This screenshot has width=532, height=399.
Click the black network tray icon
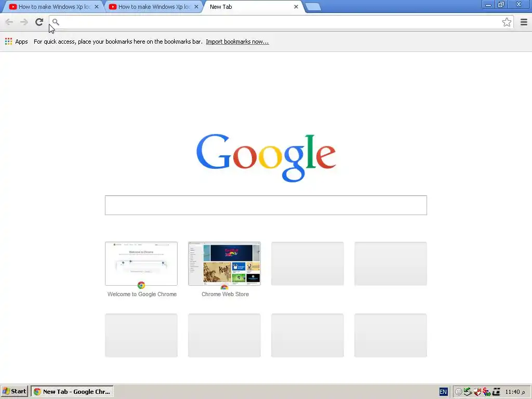(496, 392)
